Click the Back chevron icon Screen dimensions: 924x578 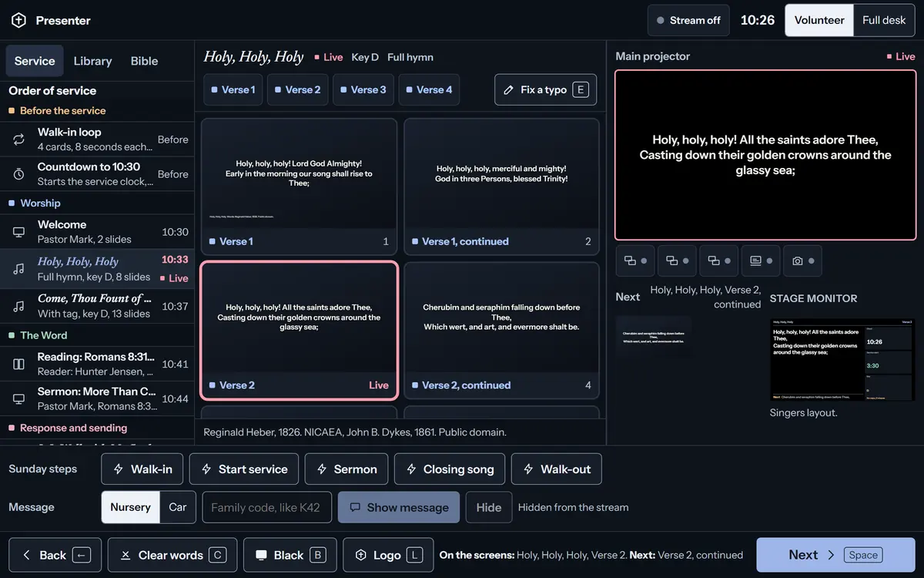(27, 555)
